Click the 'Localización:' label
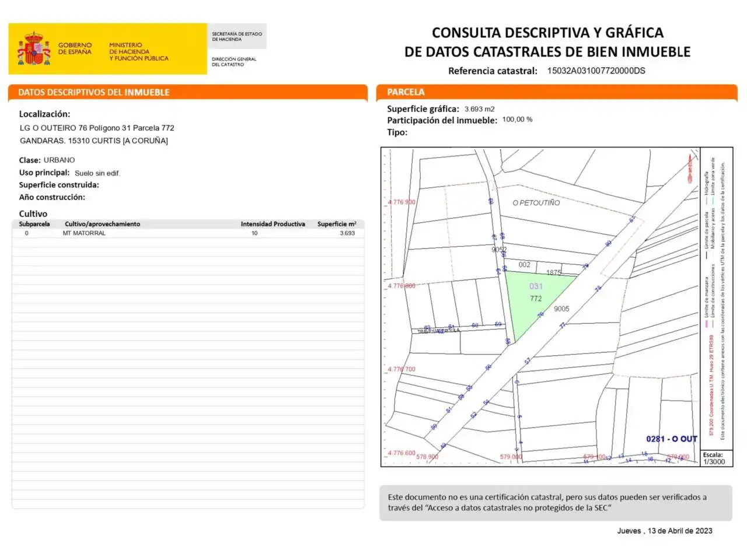The image size is (747, 560). coord(44,114)
